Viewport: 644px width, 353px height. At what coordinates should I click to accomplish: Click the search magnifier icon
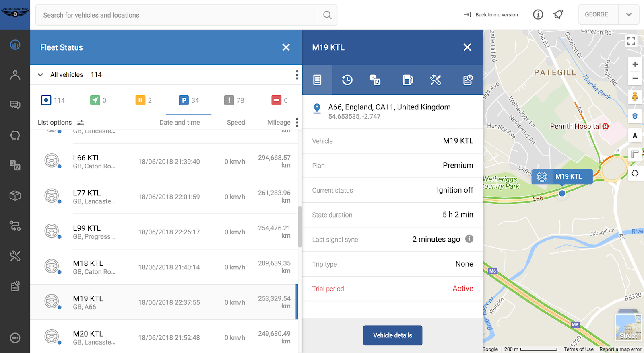click(x=327, y=15)
